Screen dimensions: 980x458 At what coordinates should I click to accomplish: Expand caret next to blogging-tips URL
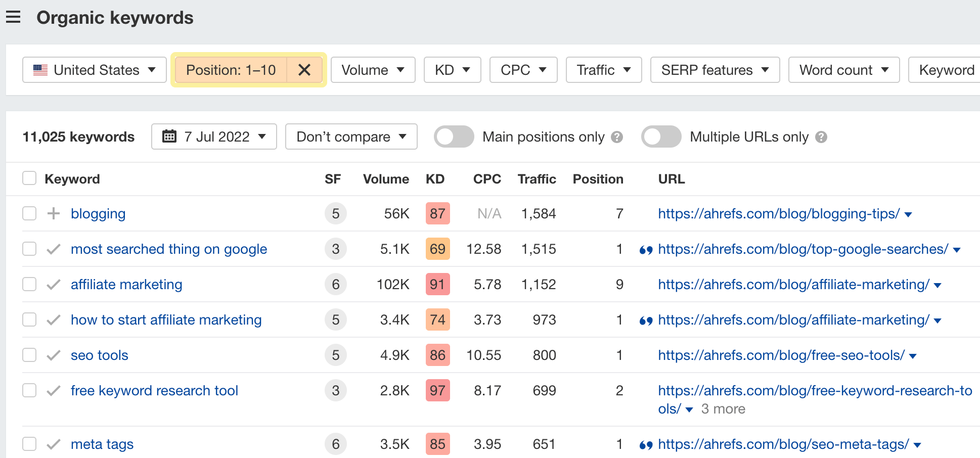pos(908,214)
